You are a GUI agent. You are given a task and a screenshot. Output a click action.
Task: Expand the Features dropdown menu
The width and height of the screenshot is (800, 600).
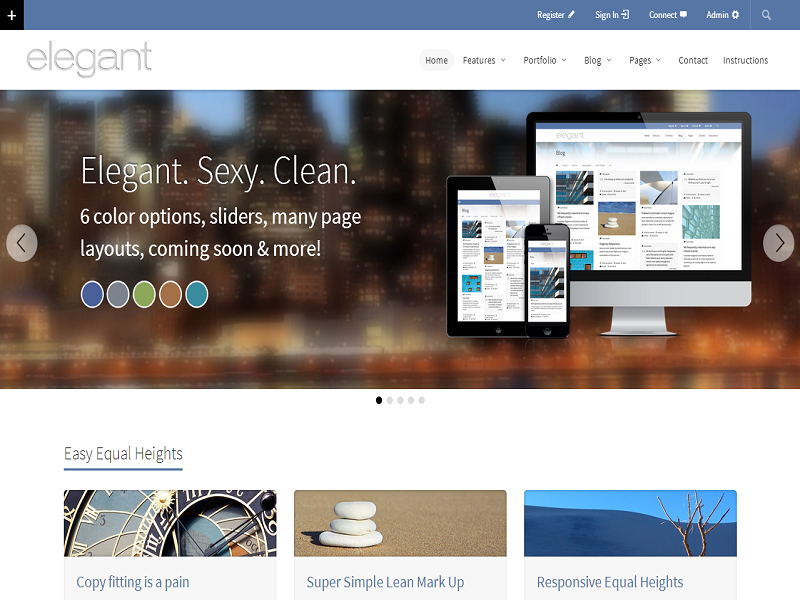point(484,60)
